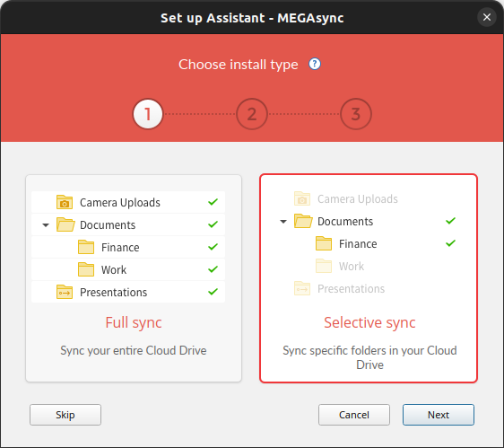Click the Cancel button

354,415
